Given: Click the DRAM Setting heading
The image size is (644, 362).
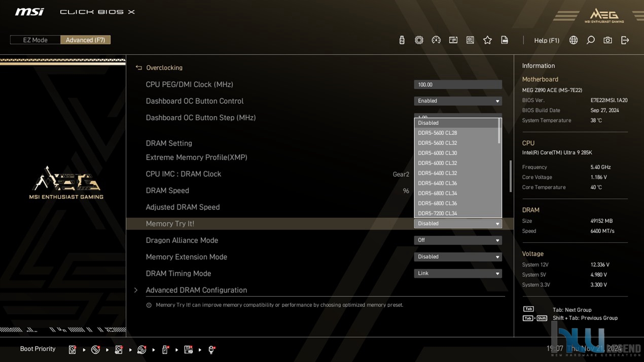Looking at the screenshot, I should pos(169,143).
